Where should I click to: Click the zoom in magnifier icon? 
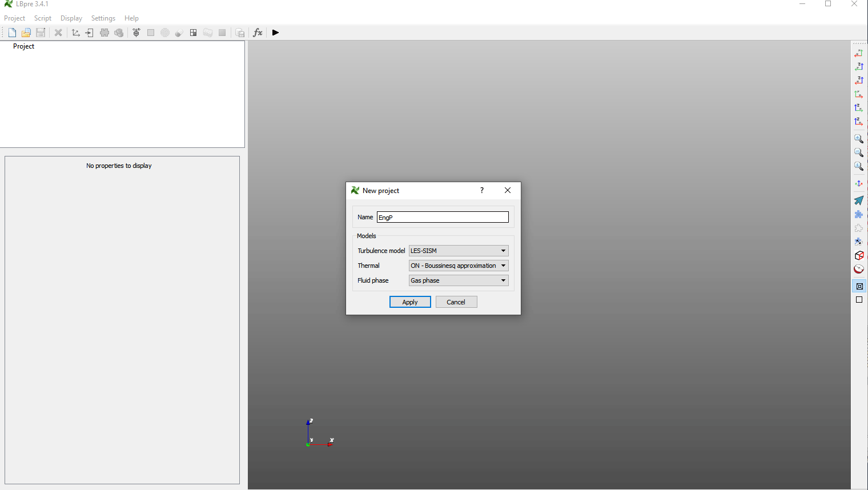coord(858,139)
